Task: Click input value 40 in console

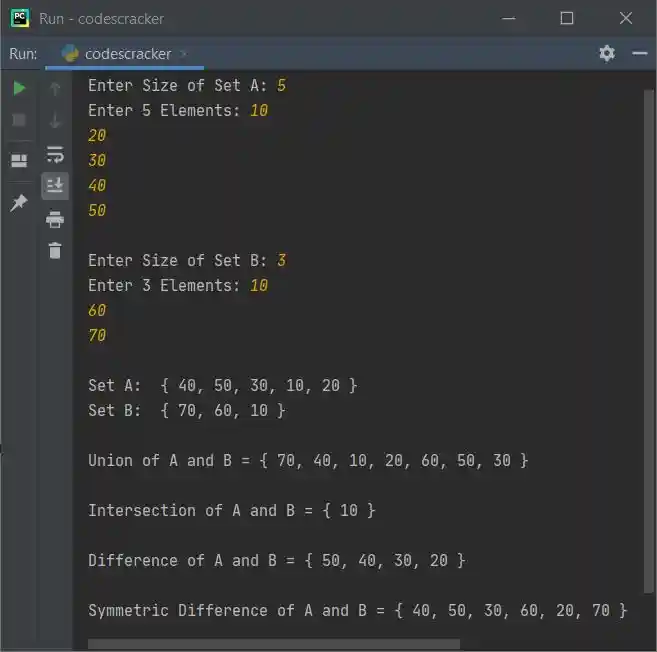Action: (x=97, y=186)
